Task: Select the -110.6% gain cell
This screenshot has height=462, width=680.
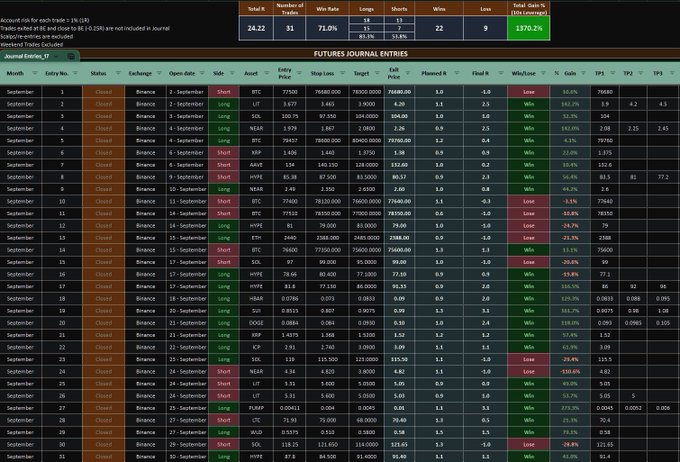Action: coord(570,371)
